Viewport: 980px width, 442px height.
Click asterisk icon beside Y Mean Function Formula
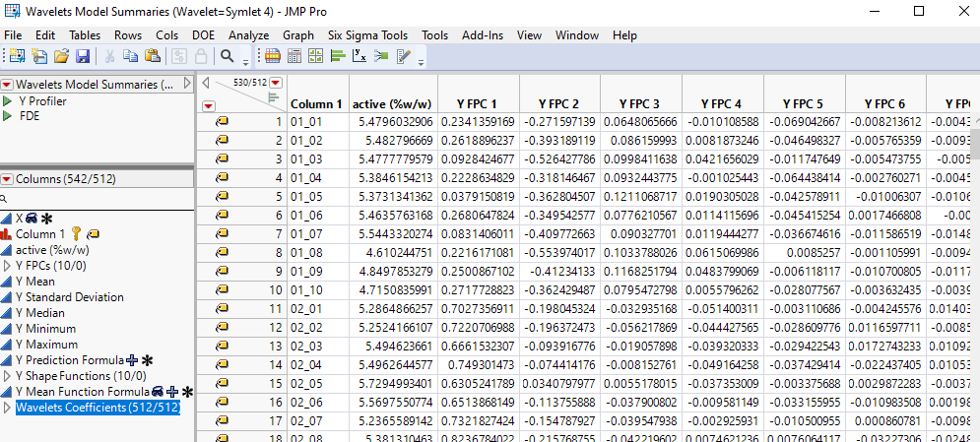[x=187, y=392]
